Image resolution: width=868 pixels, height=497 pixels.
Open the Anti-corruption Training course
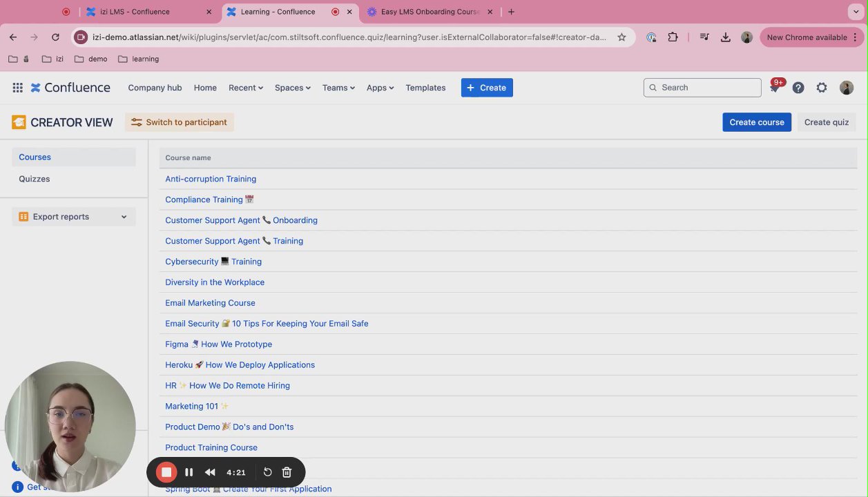211,179
